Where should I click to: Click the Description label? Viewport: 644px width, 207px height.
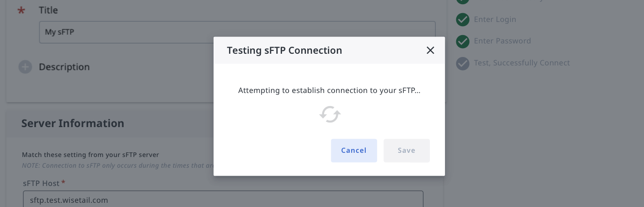pos(64,67)
